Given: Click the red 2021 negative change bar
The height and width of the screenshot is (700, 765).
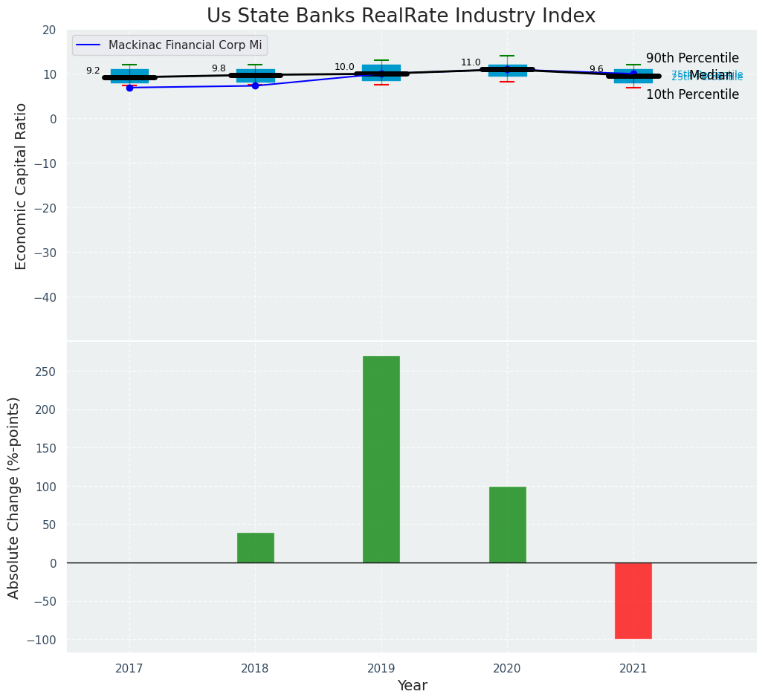Looking at the screenshot, I should pos(633,600).
